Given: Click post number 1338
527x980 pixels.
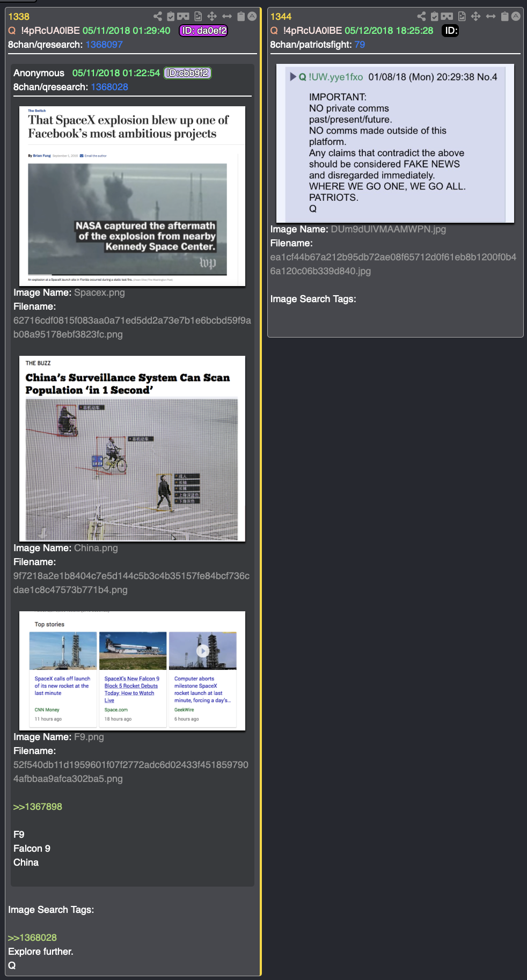Looking at the screenshot, I should pyautogui.click(x=19, y=17).
